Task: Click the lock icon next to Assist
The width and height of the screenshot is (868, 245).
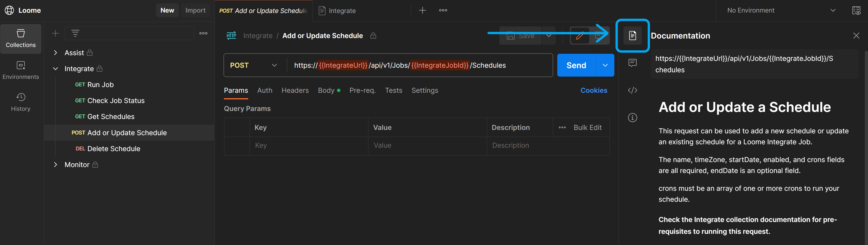Action: 90,53
